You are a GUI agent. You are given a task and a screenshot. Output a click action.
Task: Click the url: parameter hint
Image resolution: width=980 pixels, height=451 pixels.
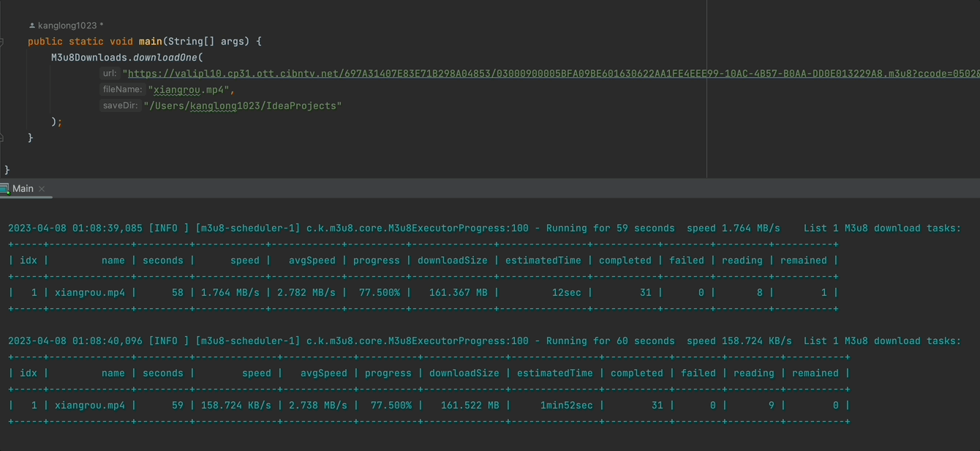click(110, 73)
